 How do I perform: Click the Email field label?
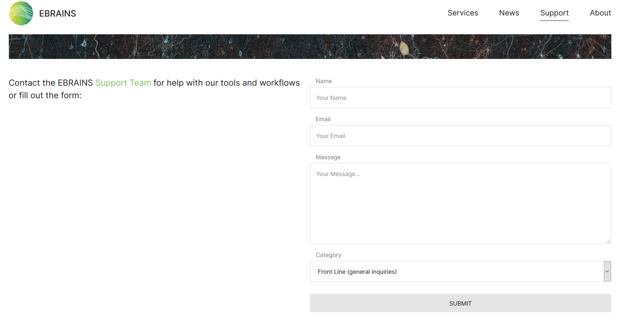323,119
